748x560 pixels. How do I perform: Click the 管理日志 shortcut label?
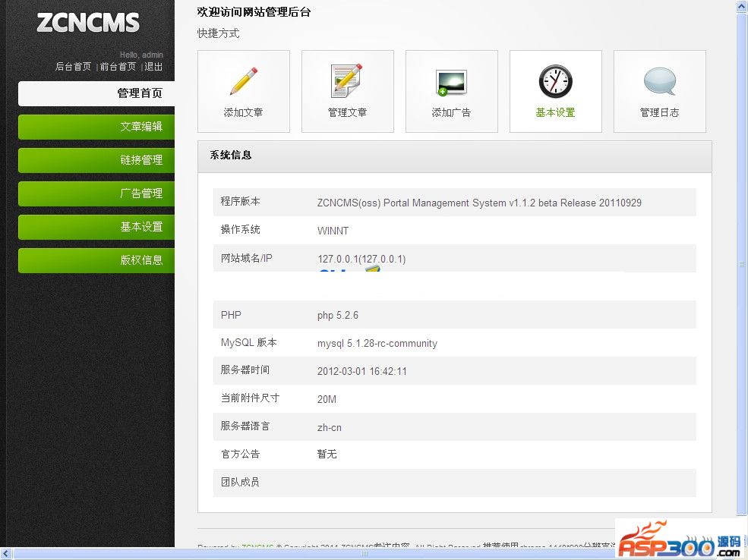[x=659, y=112]
